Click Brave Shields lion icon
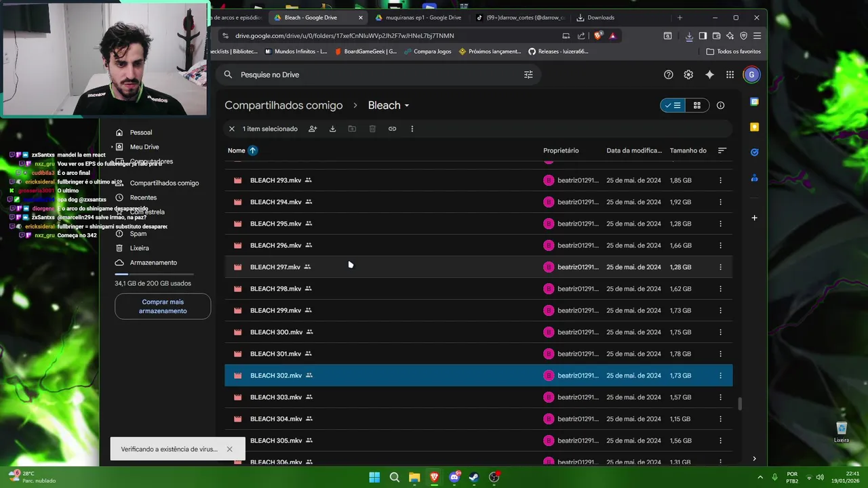Screen dimensions: 868x488 [598, 36]
